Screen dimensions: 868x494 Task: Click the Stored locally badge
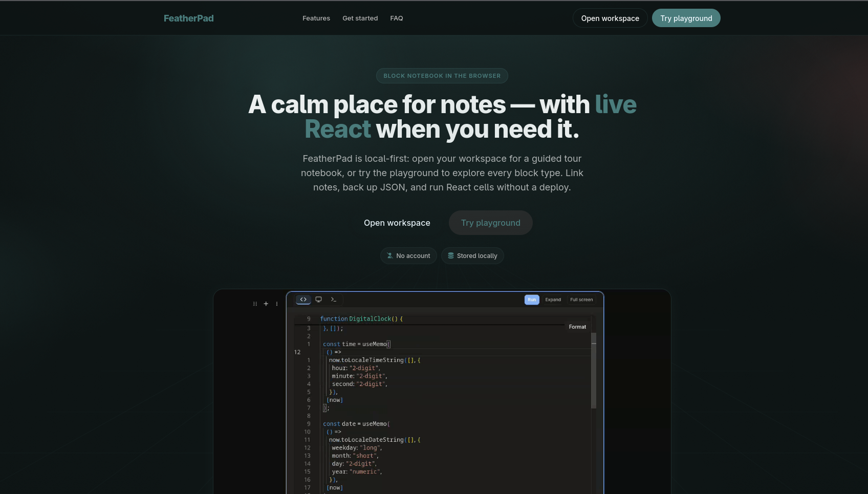coord(472,256)
